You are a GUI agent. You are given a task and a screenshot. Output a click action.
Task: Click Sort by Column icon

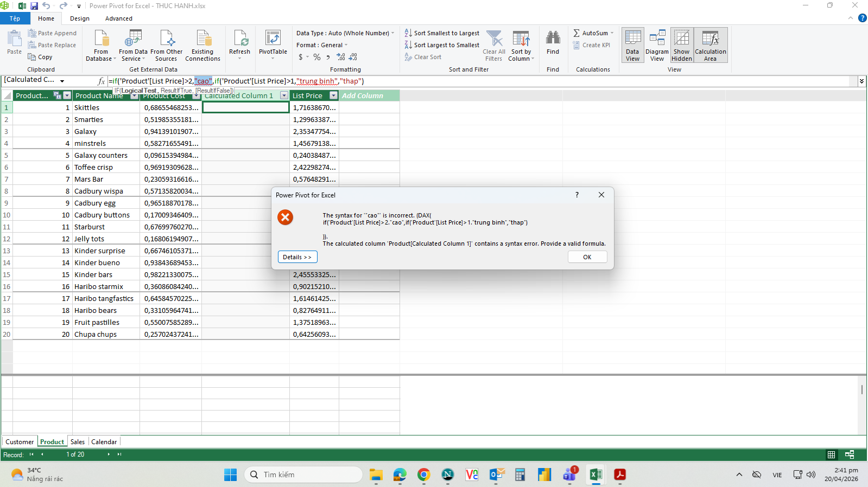[x=521, y=39]
